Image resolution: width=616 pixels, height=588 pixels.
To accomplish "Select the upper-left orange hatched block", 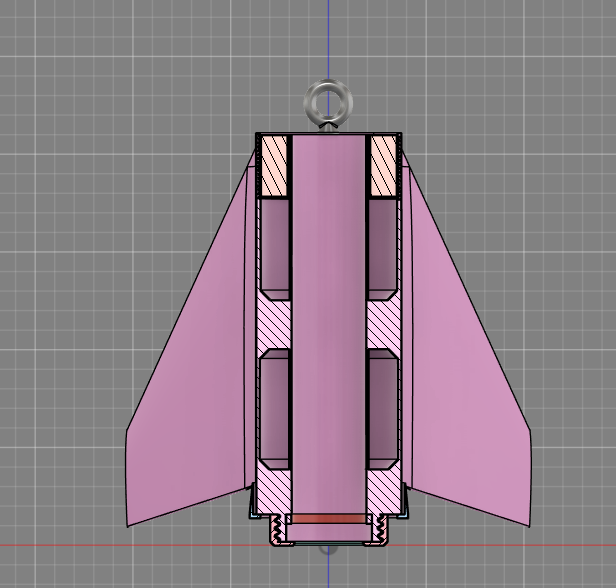I will click(273, 165).
